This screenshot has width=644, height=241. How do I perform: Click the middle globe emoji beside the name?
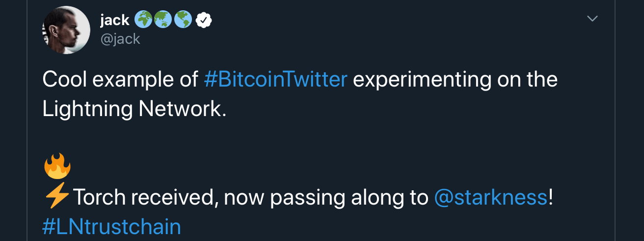tap(162, 20)
